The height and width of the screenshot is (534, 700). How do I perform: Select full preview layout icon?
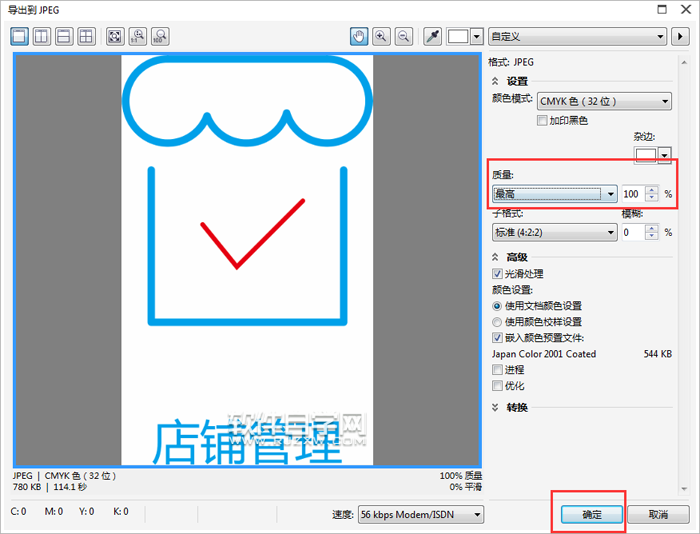click(19, 36)
